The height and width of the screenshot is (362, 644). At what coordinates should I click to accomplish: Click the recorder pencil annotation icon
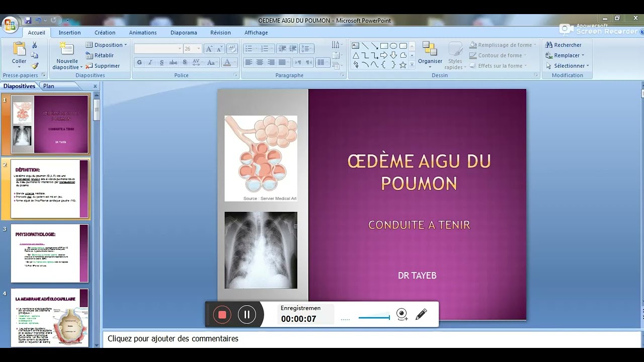(422, 315)
